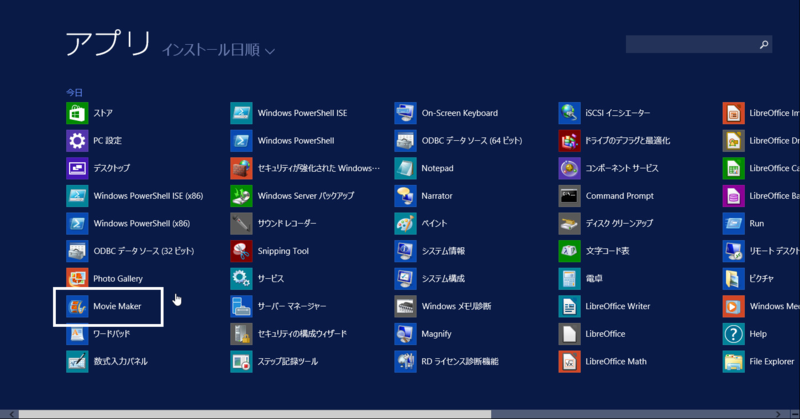The image size is (800, 419).
Task: Select ODBC データ ソース (64 ビット) label
Action: click(x=471, y=140)
